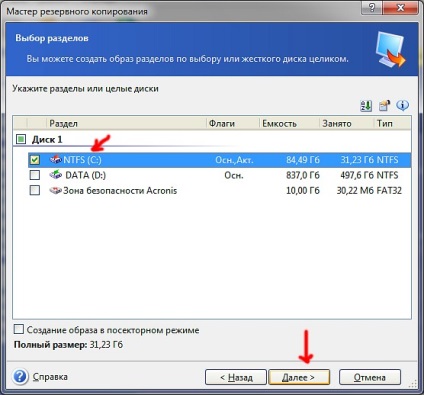Toggle the Диск 1 whole-disk checkbox
Image resolution: width=424 pixels, height=395 pixels.
[x=21, y=139]
